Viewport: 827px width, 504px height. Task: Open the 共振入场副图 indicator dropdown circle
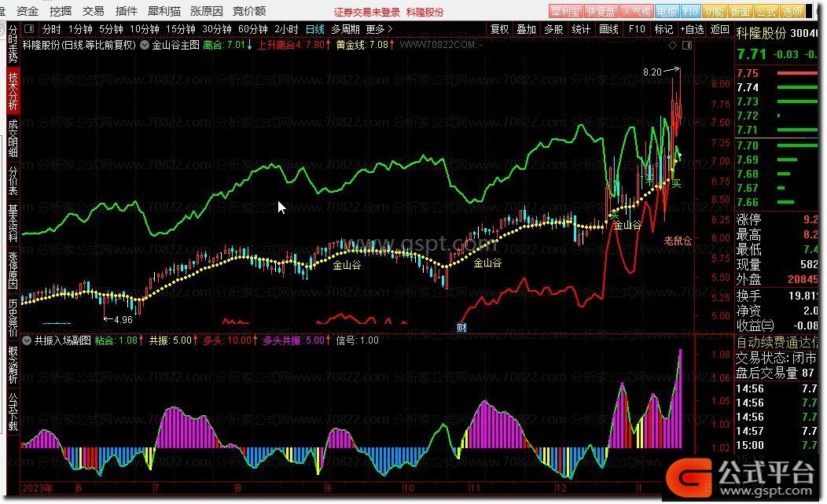point(27,340)
